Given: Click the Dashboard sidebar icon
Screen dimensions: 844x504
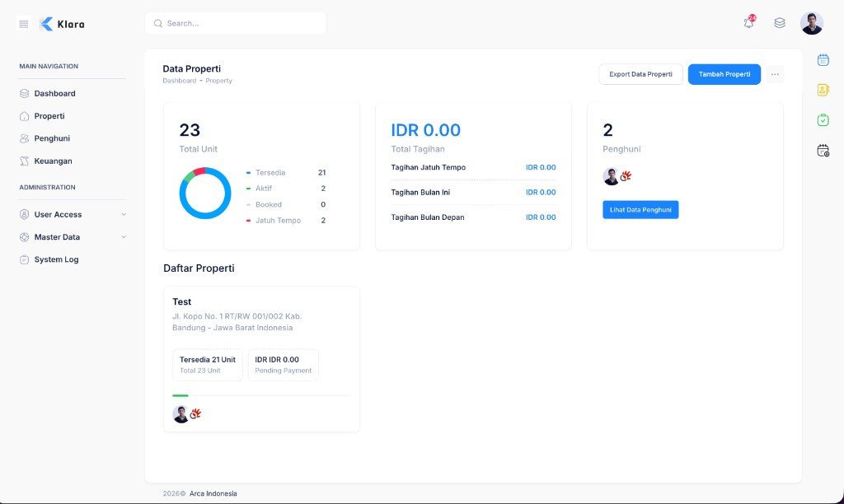Looking at the screenshot, I should (24, 94).
